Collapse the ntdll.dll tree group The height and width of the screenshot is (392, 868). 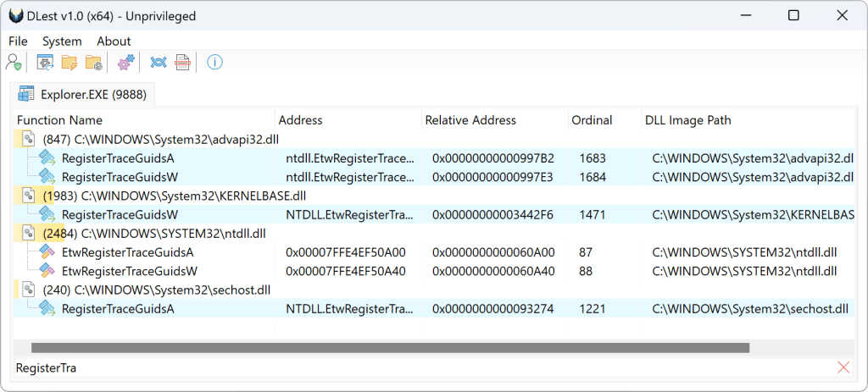[x=29, y=233]
